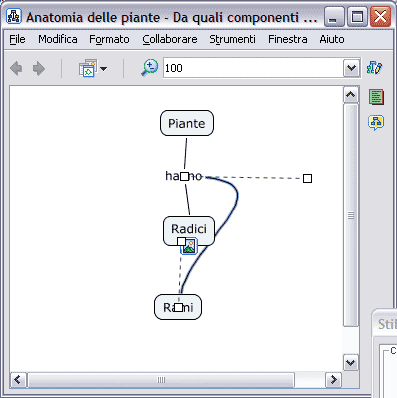Click the zoom magnifier icon
Viewport: 397px width, 398px height.
pyautogui.click(x=150, y=68)
